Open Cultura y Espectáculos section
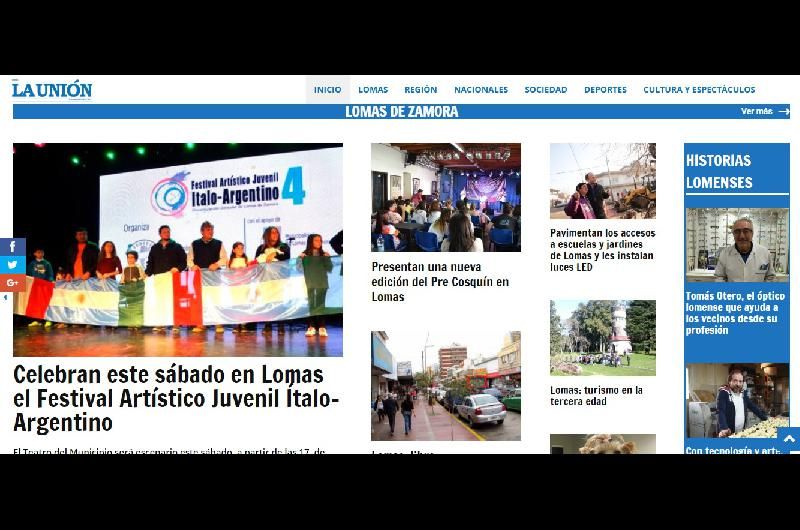 coord(699,90)
